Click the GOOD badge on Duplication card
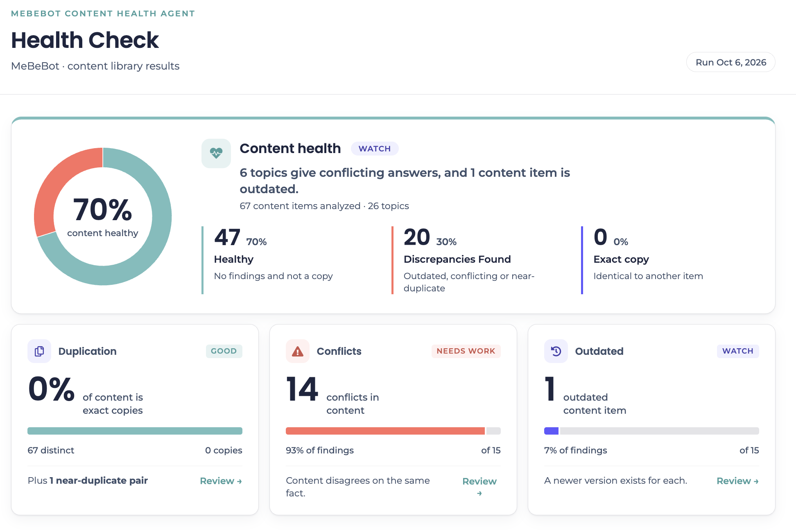Screen dimensions: 796x532 click(224, 351)
